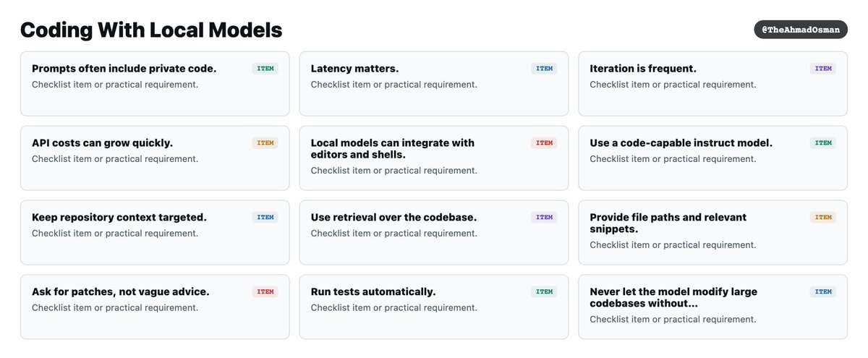Viewport: 868px width, 358px height.
Task: Select the blue ITEM tag on repository context card
Action: (265, 217)
